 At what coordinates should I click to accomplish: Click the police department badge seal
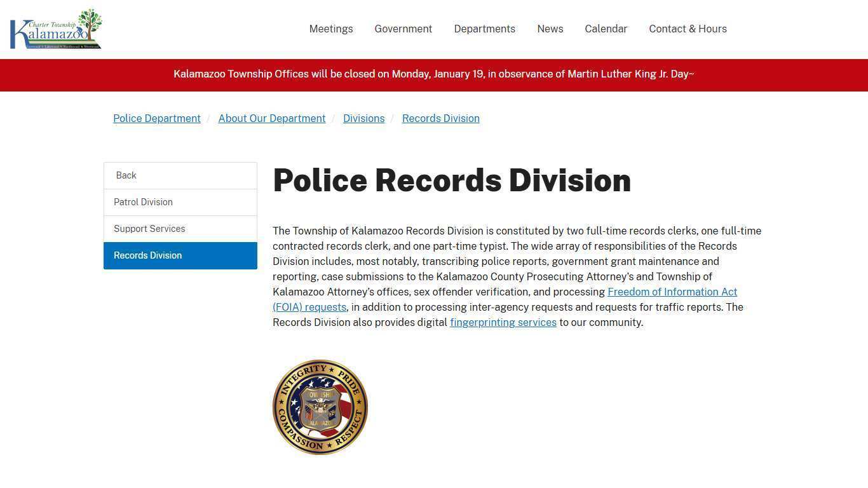[x=320, y=407]
